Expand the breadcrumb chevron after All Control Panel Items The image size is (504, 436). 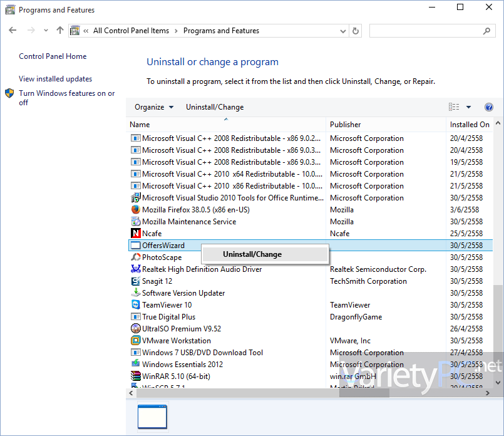click(x=176, y=31)
